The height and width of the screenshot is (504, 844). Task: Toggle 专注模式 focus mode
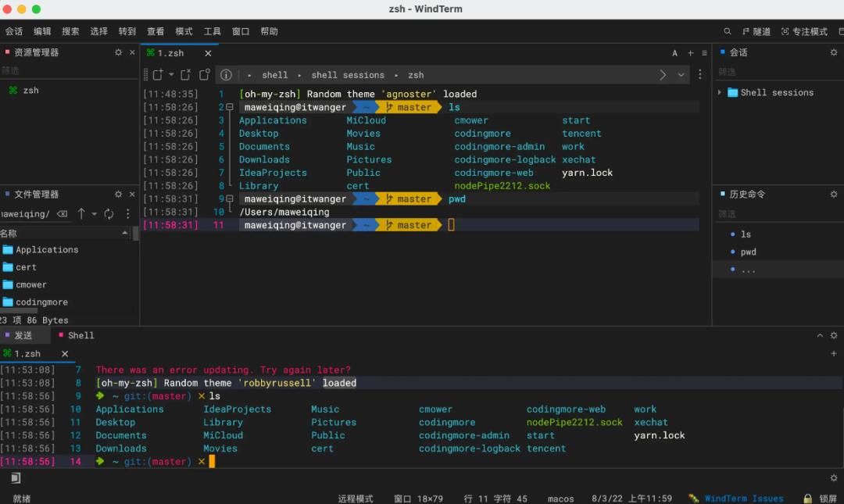[x=804, y=31]
